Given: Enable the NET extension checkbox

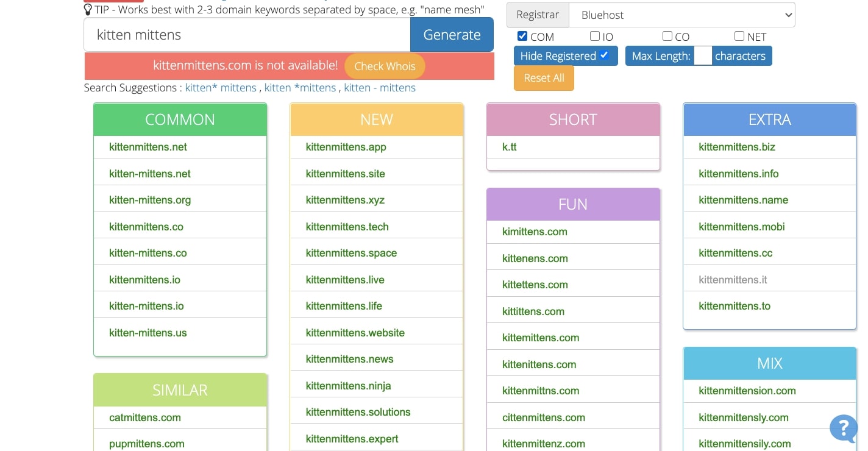Looking at the screenshot, I should point(739,36).
